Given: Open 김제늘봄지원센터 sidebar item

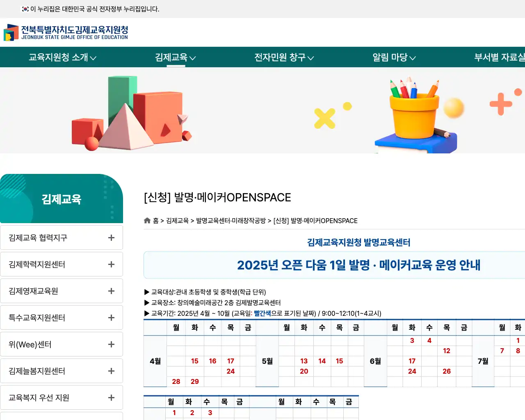Looking at the screenshot, I should point(62,371).
